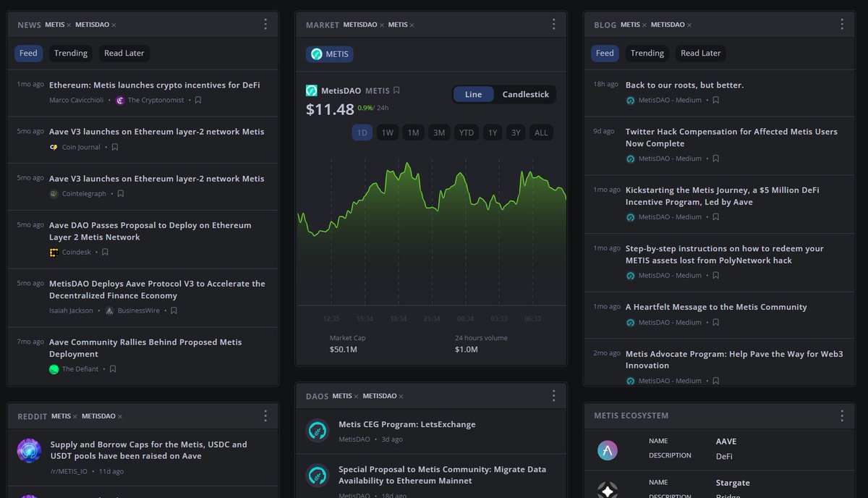Viewport: 868px width, 498px height.
Task: Bookmark The Defiant Aave Community article
Action: pyautogui.click(x=113, y=369)
